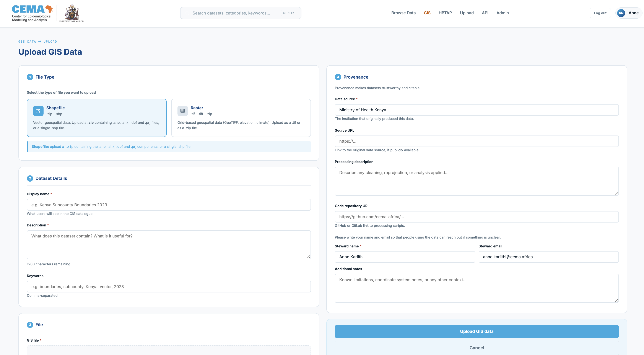The image size is (644, 355).
Task: Click the step 2 Dataset Details badge
Action: pos(30,178)
